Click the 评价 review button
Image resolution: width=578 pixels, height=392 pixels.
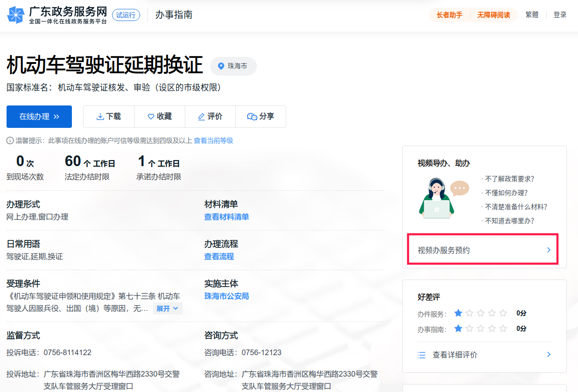point(210,117)
